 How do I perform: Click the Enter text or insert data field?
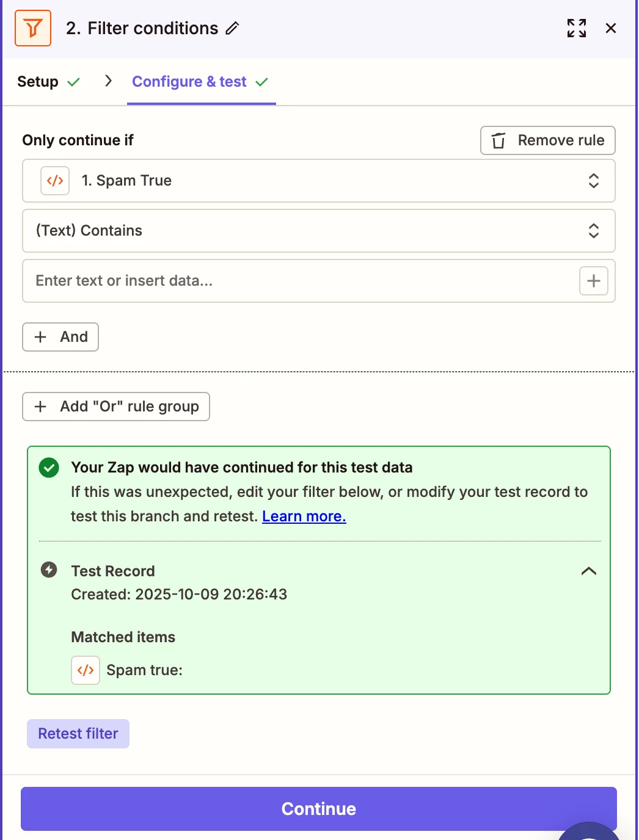[299, 281]
